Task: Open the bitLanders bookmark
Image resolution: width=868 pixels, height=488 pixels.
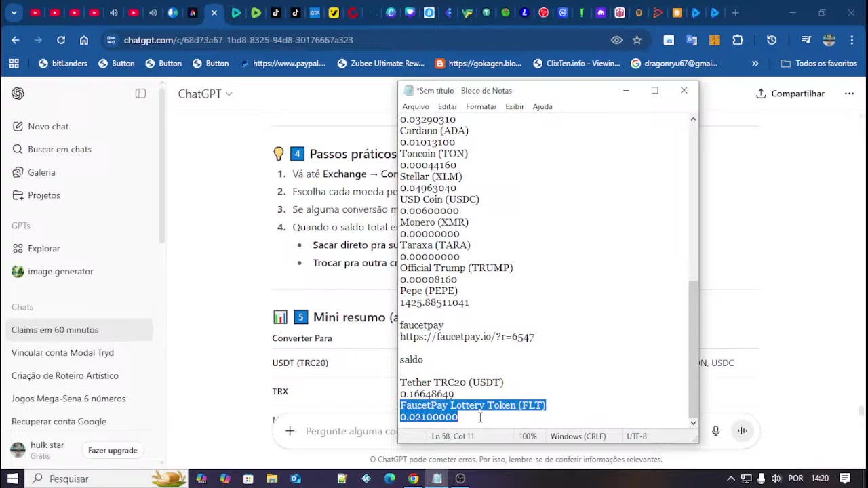Action: (63, 64)
